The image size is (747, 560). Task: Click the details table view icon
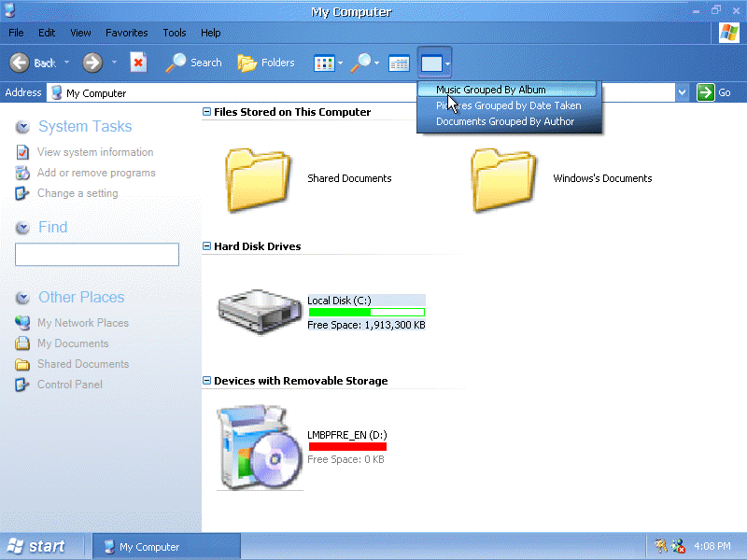click(399, 63)
